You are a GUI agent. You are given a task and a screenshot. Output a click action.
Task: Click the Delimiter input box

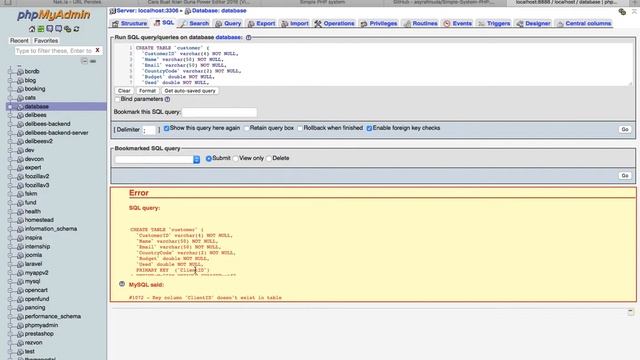[149, 130]
